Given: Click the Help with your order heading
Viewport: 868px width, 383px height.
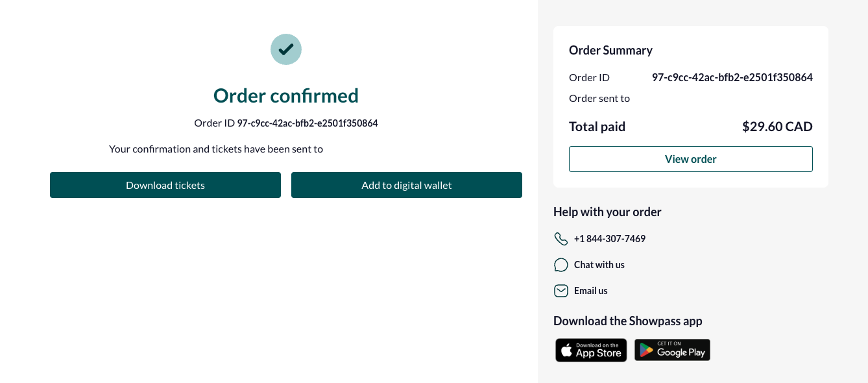Looking at the screenshot, I should tap(607, 212).
